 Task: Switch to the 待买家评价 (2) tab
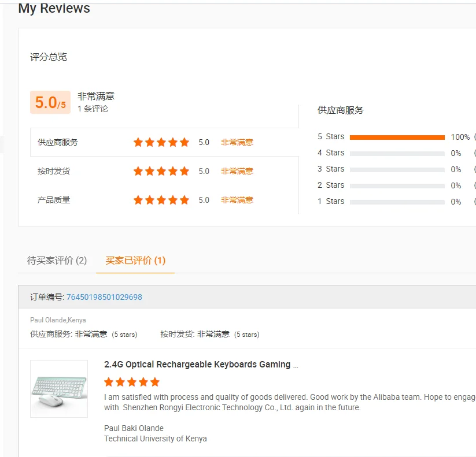click(x=57, y=261)
